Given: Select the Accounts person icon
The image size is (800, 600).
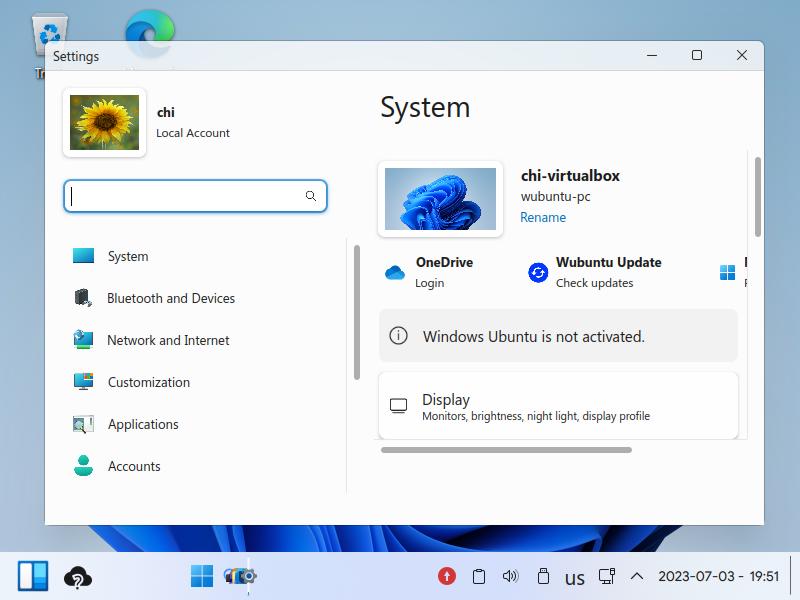Looking at the screenshot, I should pos(83,466).
